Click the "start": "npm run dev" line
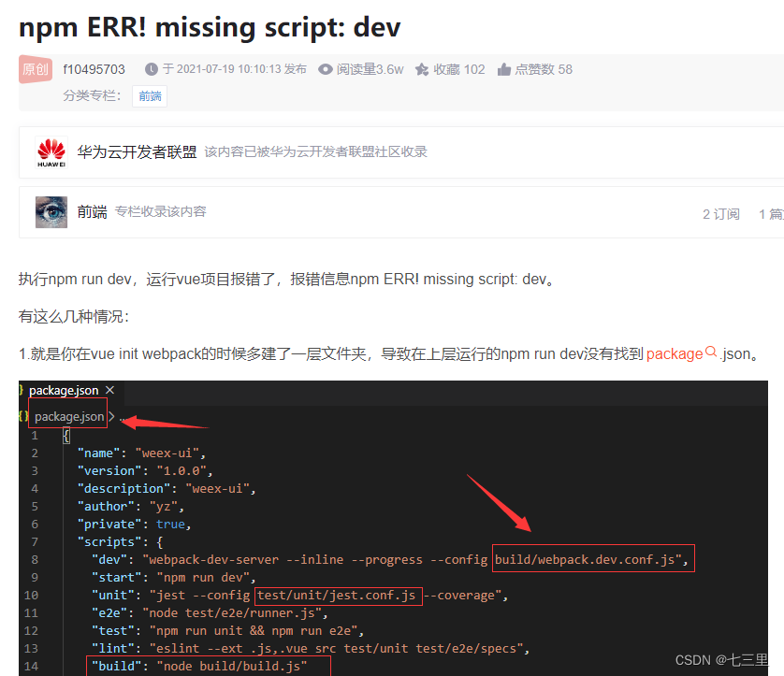 coord(173,577)
